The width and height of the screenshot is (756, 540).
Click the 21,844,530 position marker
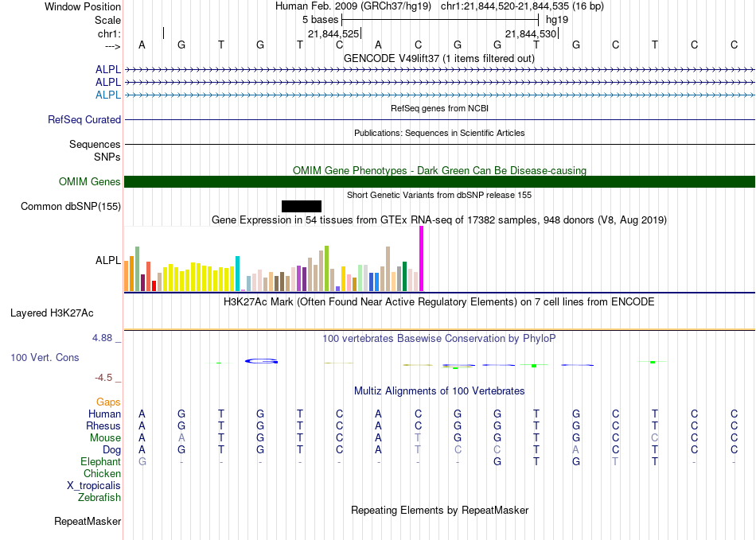pyautogui.click(x=531, y=33)
